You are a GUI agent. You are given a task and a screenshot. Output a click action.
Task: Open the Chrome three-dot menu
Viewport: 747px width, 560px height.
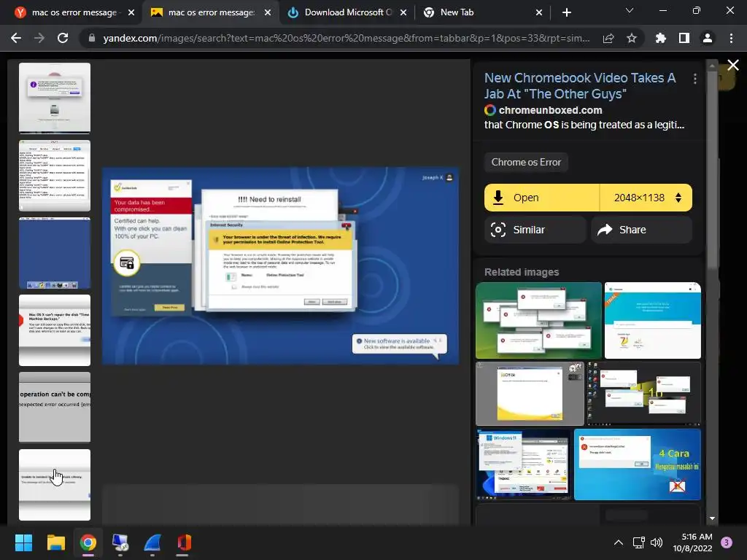click(731, 38)
